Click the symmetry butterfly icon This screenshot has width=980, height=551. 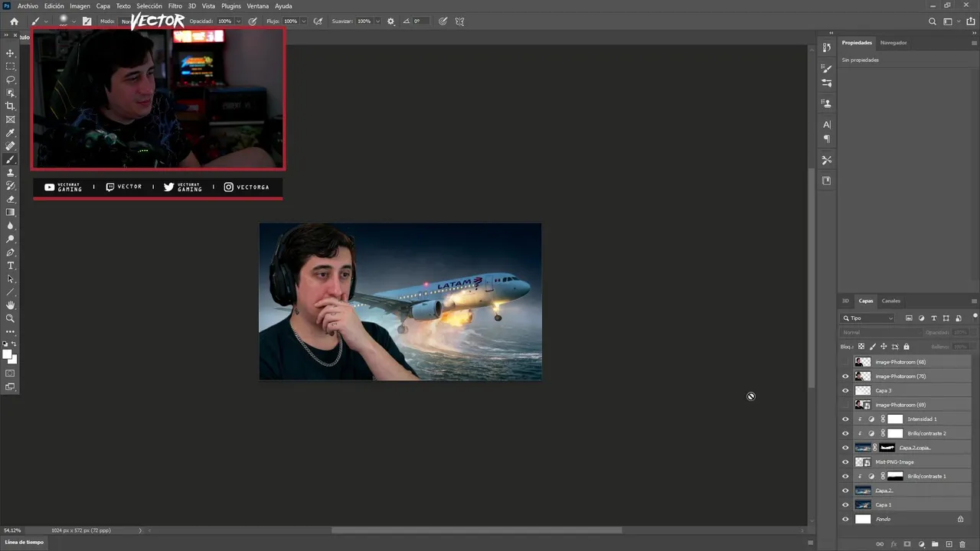[459, 21]
